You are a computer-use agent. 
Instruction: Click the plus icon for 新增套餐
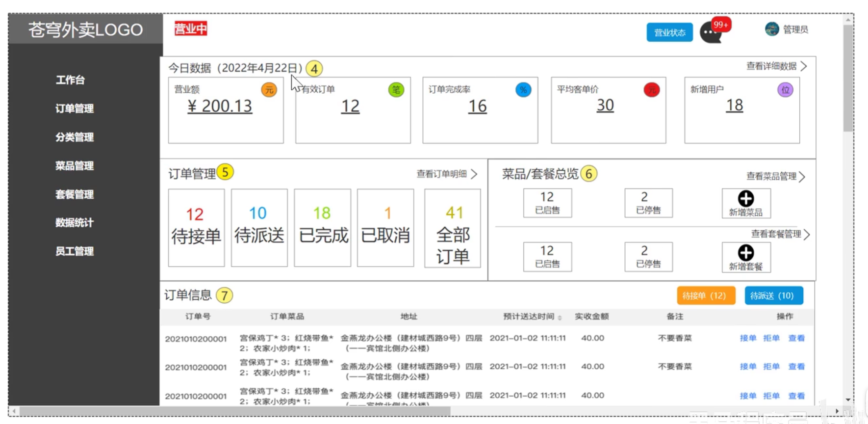745,253
